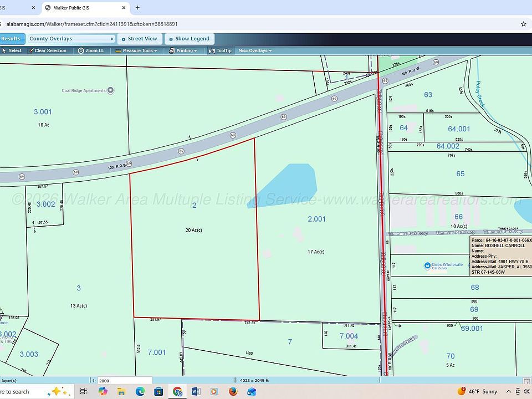Open Google Chrome from the taskbar
Image resolution: width=532 pixels, height=399 pixels.
coord(177,392)
